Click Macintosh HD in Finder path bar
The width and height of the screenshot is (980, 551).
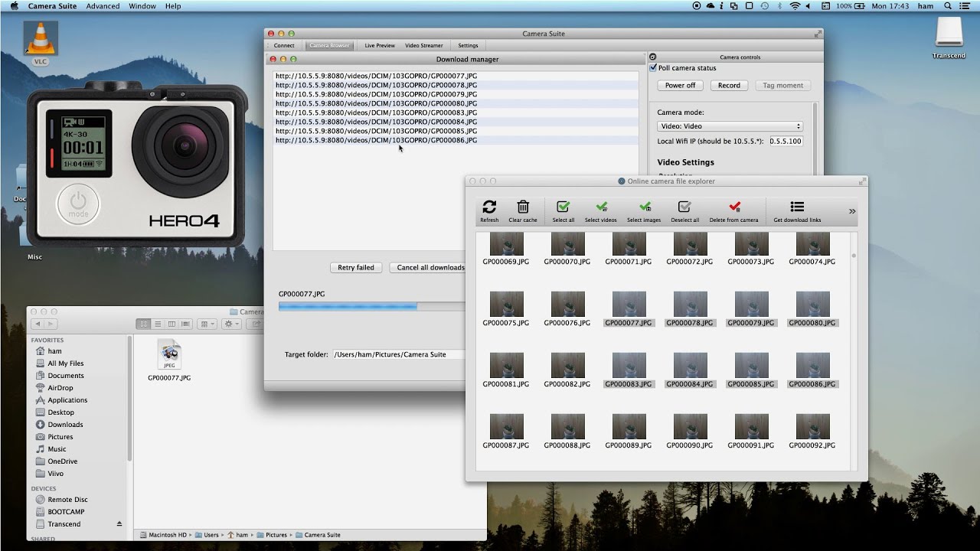point(165,535)
